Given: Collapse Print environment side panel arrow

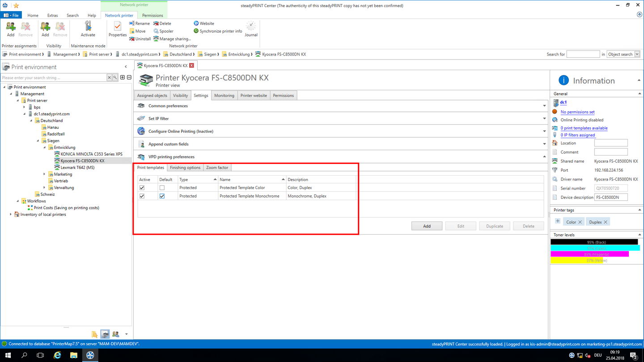Looking at the screenshot, I should pos(126,67).
